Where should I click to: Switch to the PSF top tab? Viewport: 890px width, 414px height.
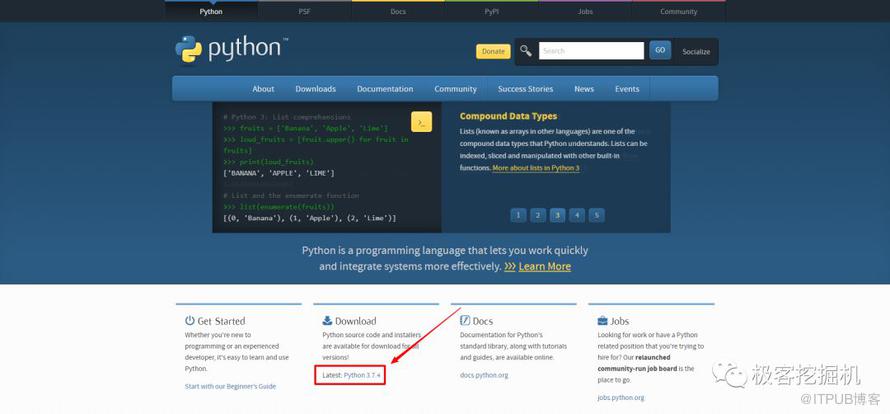click(x=305, y=11)
